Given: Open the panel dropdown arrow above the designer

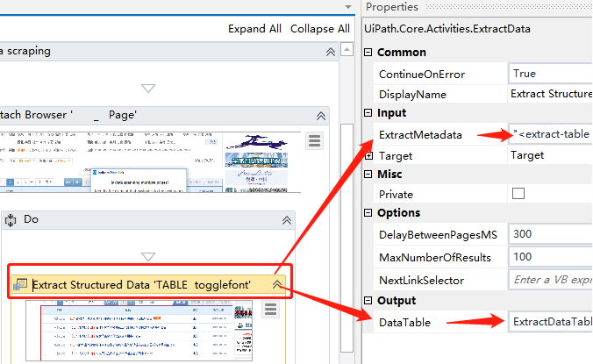Looking at the screenshot, I should pos(348,7).
